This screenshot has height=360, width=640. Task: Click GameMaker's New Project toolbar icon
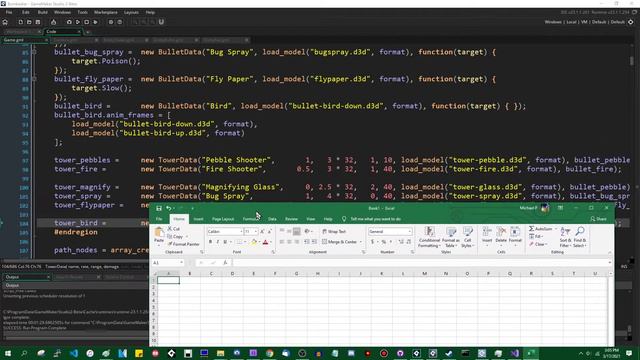pos(20,22)
